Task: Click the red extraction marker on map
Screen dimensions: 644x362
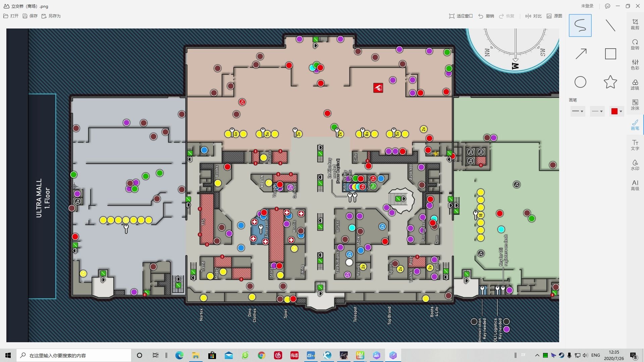Action: click(378, 88)
